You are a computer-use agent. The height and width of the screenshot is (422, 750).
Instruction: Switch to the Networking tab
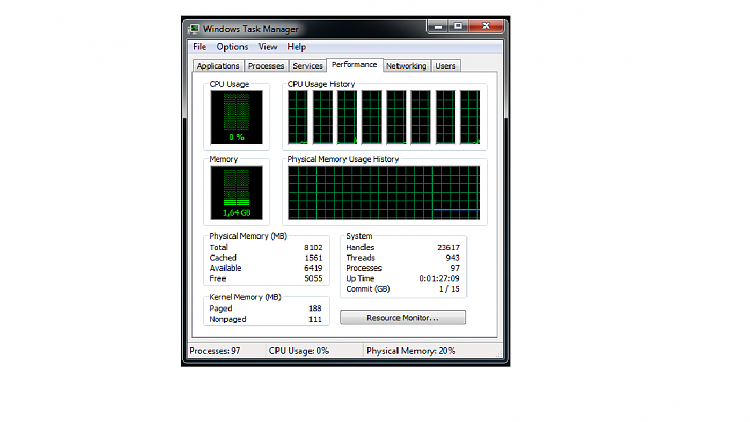coord(406,66)
